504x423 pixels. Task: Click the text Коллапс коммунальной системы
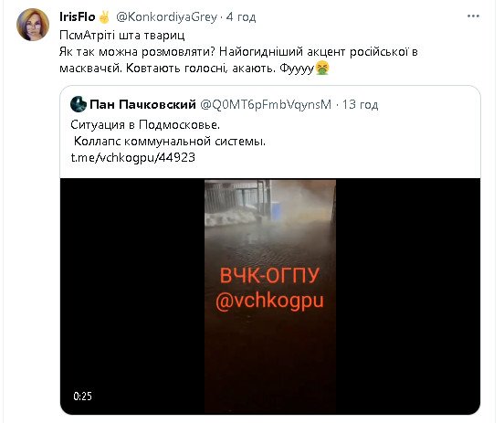[170, 142]
